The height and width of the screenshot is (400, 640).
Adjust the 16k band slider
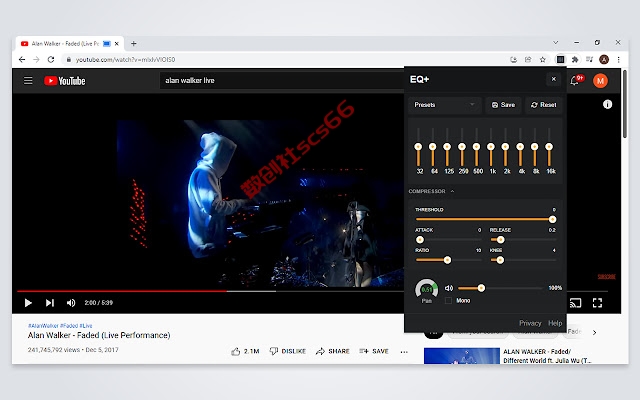549,147
